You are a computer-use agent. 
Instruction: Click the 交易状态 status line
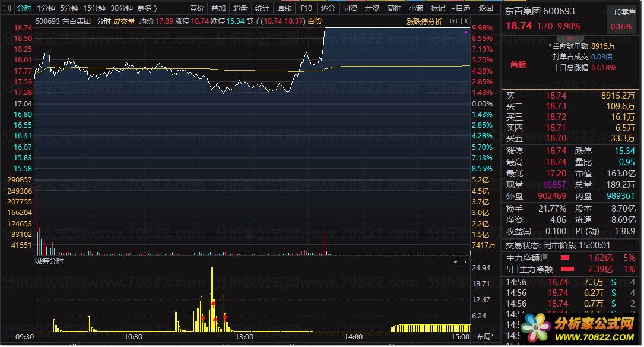pos(557,245)
